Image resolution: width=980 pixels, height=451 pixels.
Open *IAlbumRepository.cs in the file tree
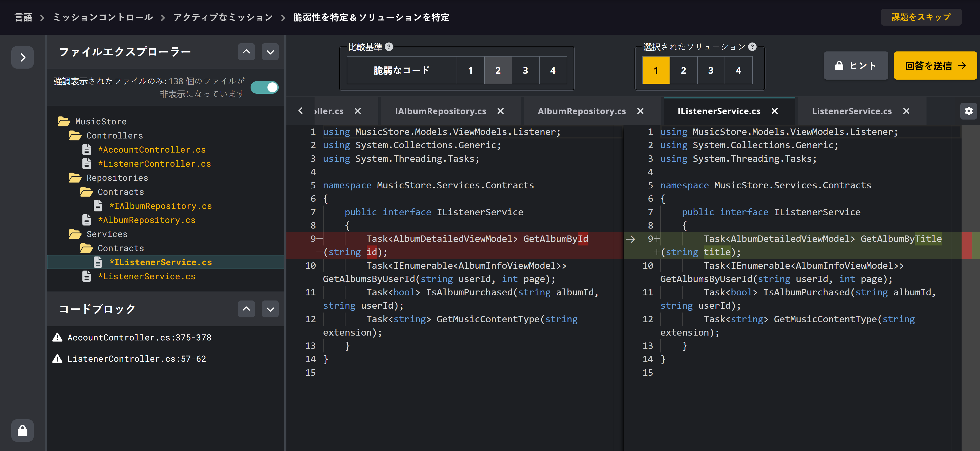tap(160, 206)
